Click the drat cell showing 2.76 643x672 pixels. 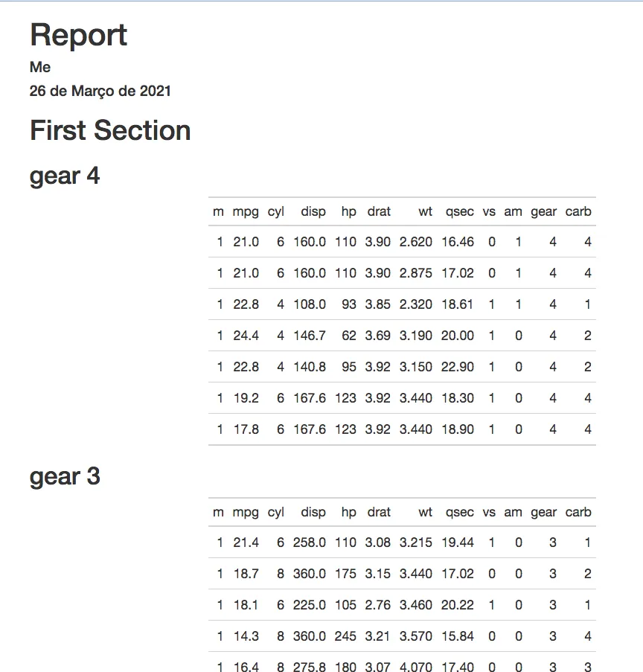[x=377, y=605]
